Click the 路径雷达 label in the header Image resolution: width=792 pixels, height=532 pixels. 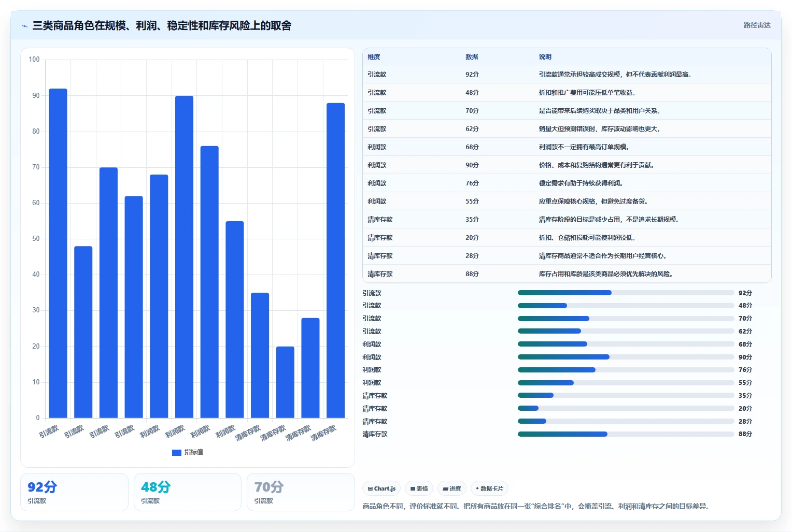pyautogui.click(x=757, y=25)
